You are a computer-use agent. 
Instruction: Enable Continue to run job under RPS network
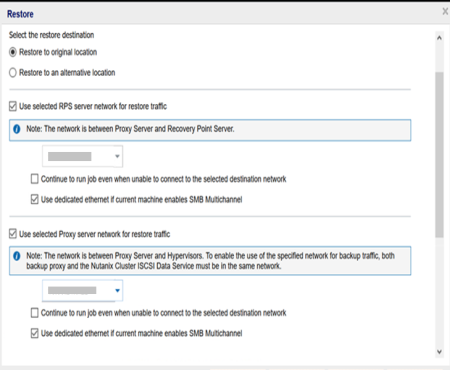pos(34,179)
